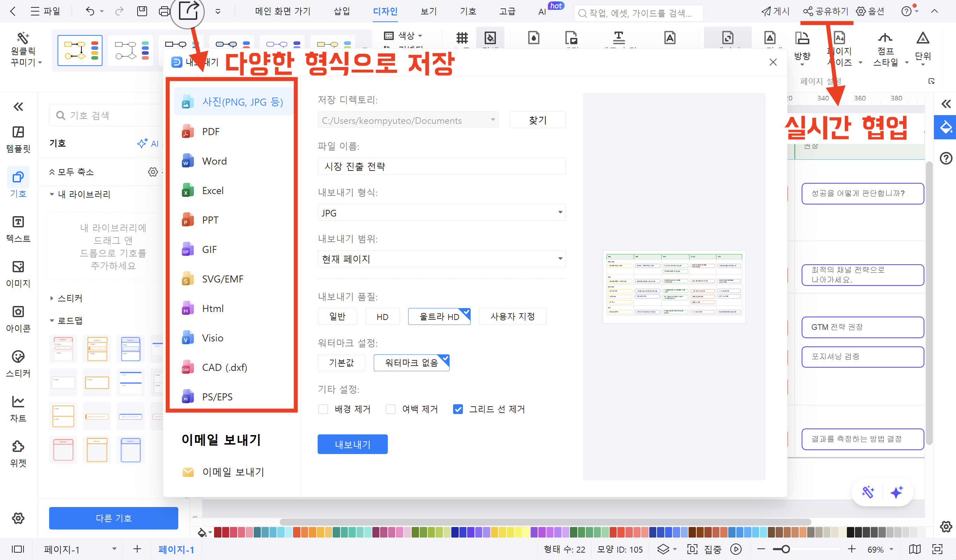Open 내보내기 범위 현재 페이지 dropdown

441,259
